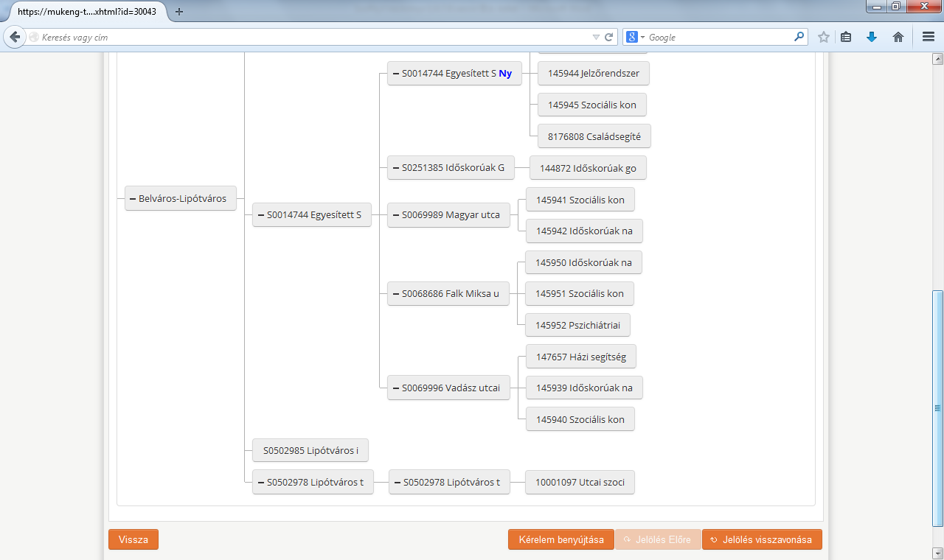The height and width of the screenshot is (560, 944).
Task: Collapse the S0068686 Falk Miksa u node
Action: click(x=396, y=293)
